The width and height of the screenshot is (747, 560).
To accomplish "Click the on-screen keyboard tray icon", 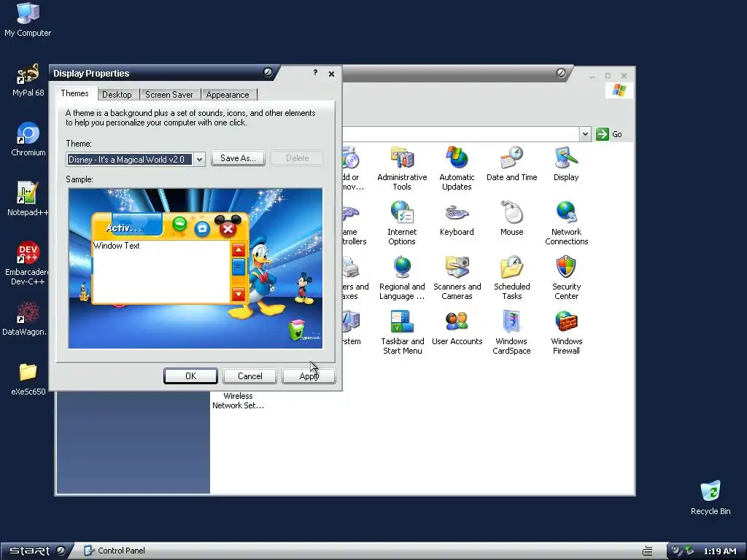I will [648, 551].
